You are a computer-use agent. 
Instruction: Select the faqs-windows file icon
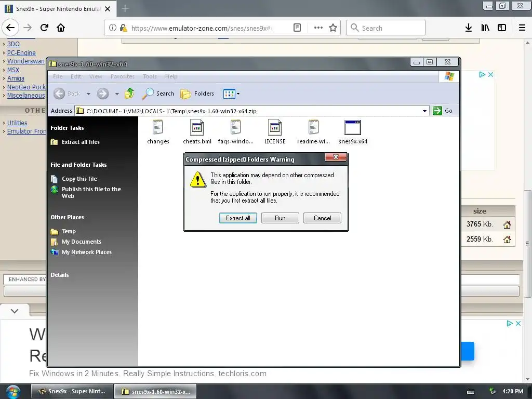coord(235,128)
